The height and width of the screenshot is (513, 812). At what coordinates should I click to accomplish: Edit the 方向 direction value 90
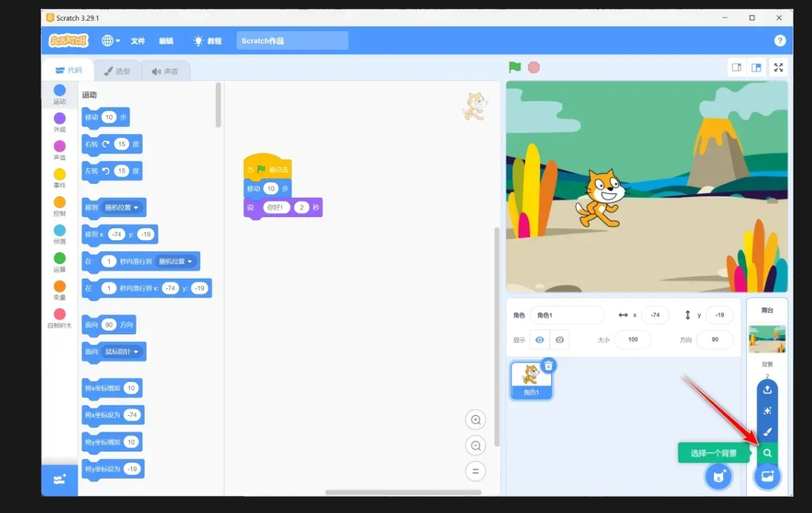click(x=715, y=340)
